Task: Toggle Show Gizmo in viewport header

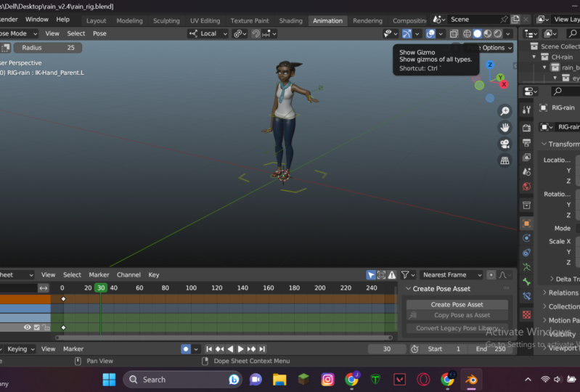Action: click(x=407, y=33)
